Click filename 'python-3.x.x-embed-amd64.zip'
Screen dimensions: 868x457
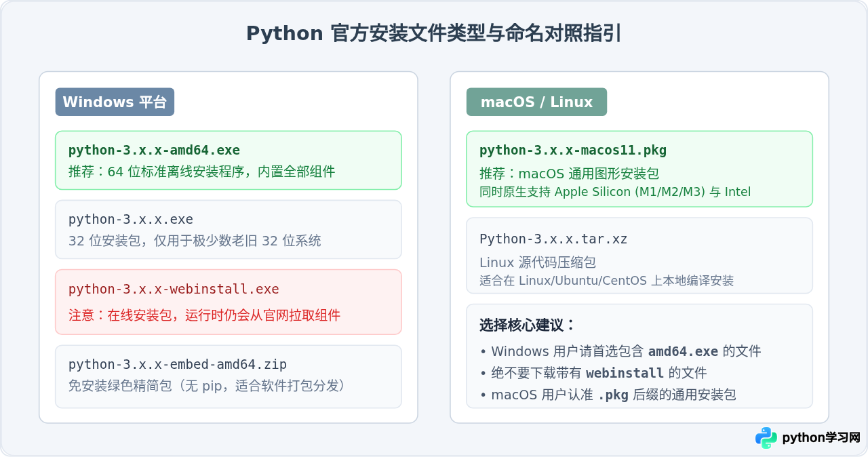178,365
